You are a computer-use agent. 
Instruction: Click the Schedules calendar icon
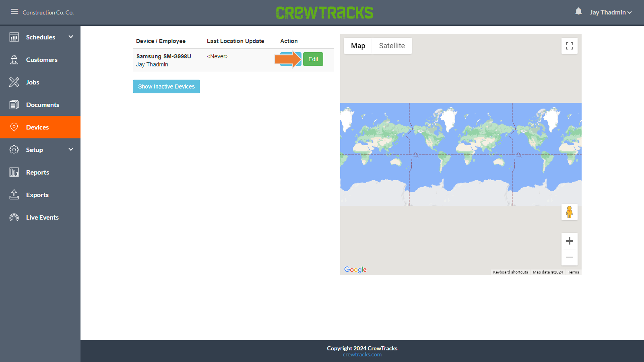tap(14, 37)
